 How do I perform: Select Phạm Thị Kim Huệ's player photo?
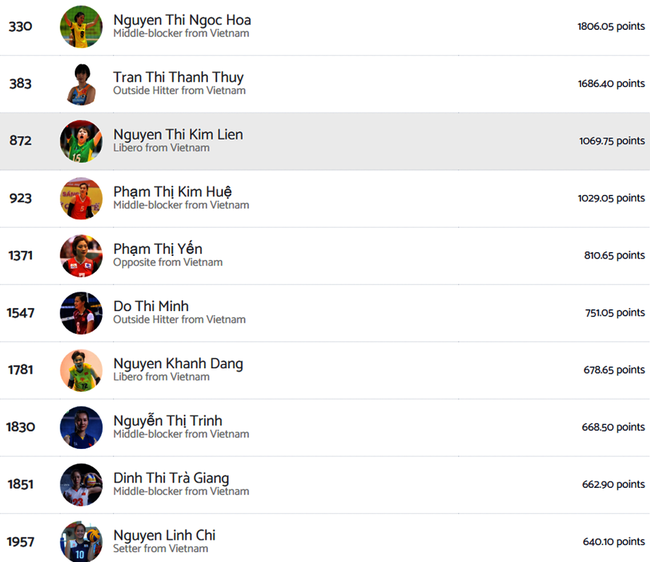(x=81, y=198)
